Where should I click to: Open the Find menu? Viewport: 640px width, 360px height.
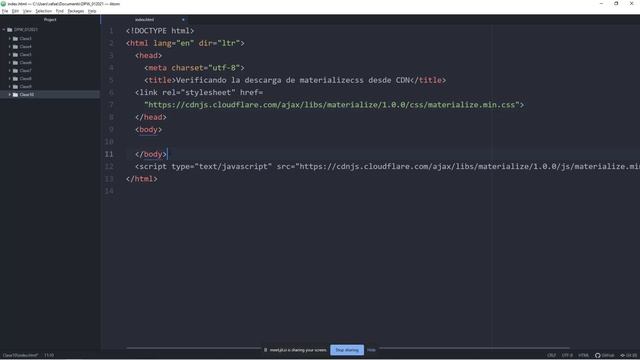60,11
